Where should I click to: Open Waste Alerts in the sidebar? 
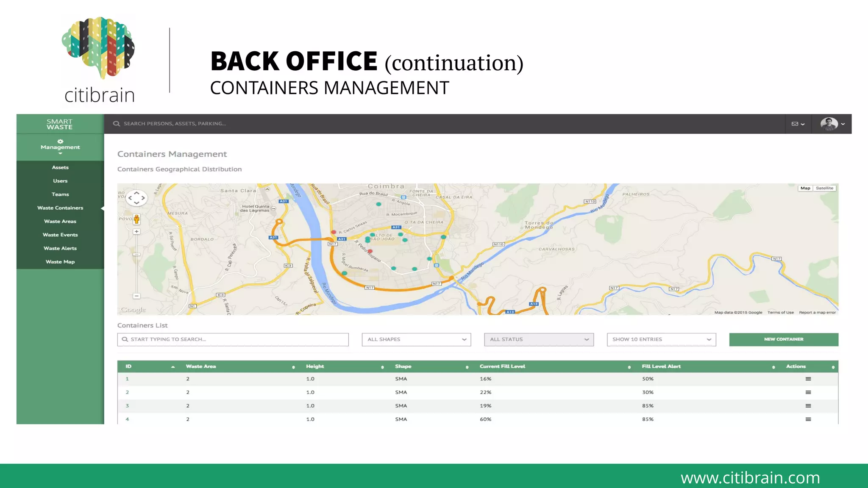point(60,248)
